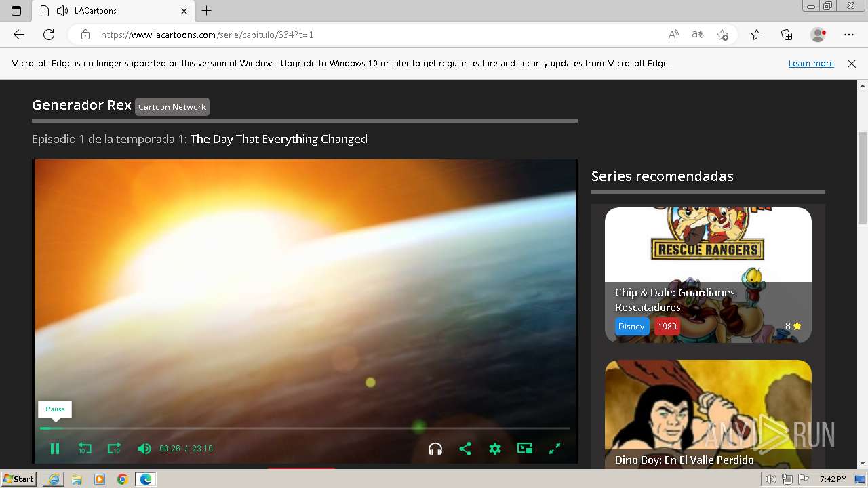The height and width of the screenshot is (488, 868).
Task: Select the Generador Rex series title
Action: pos(81,105)
